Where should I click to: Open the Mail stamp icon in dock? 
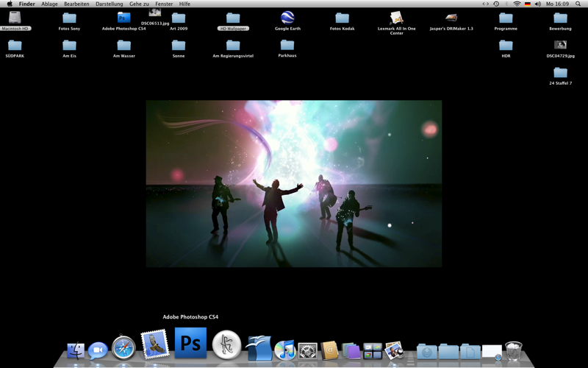155,344
